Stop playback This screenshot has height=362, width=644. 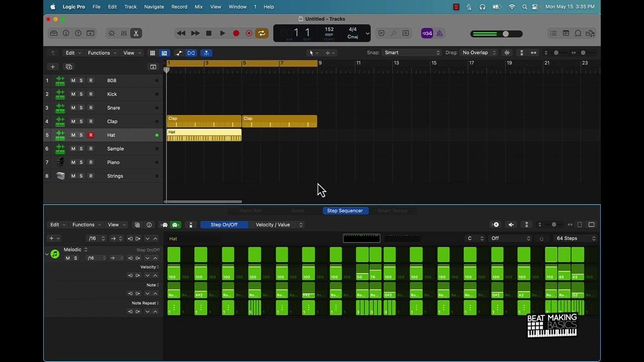tap(209, 33)
